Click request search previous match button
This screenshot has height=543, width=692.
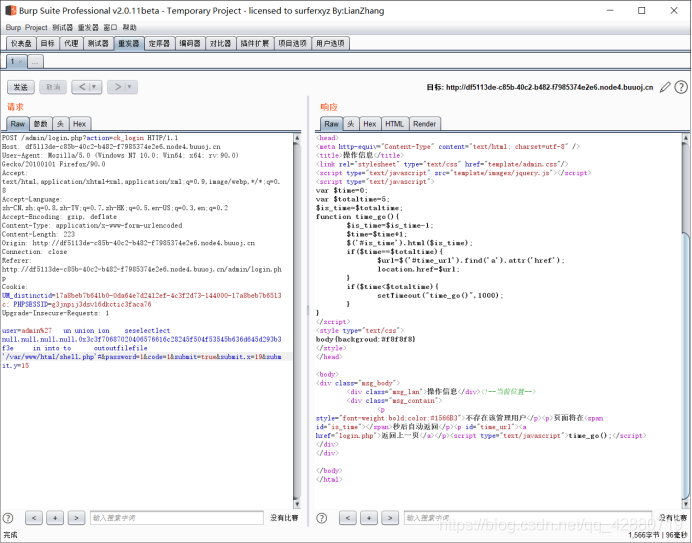(x=34, y=518)
